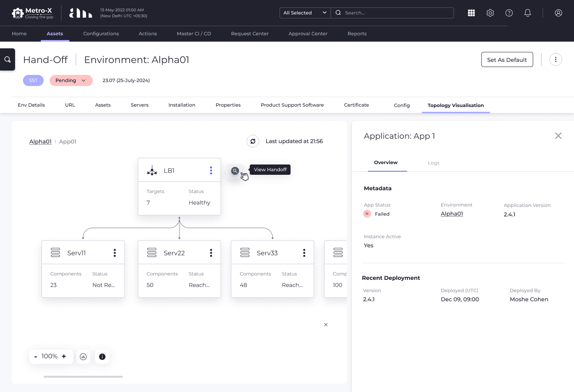Open notifications bell icon
This screenshot has width=574, height=392.
click(x=528, y=13)
